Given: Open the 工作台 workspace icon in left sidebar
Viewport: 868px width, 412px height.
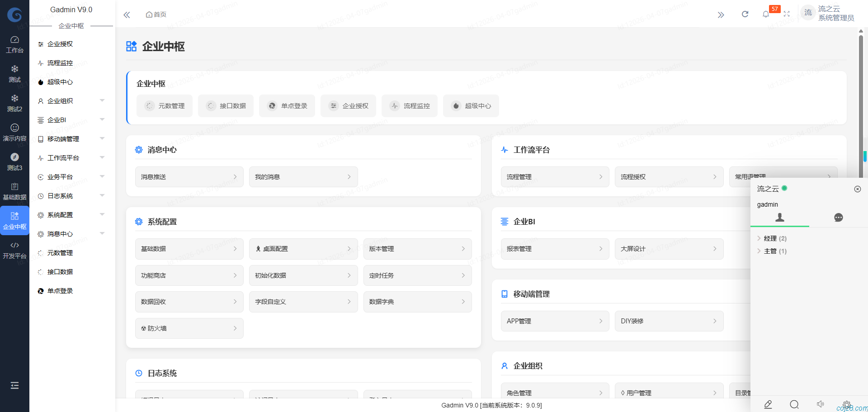Looking at the screenshot, I should [14, 44].
